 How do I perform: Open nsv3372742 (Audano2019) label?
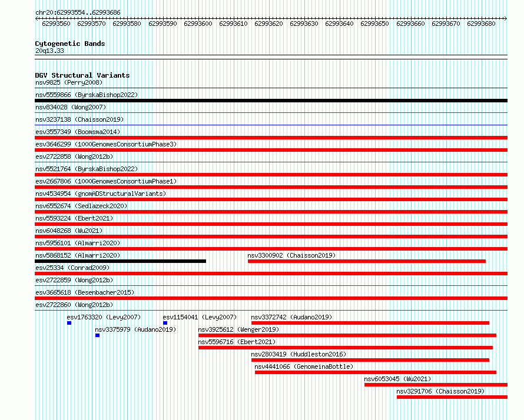(292, 317)
